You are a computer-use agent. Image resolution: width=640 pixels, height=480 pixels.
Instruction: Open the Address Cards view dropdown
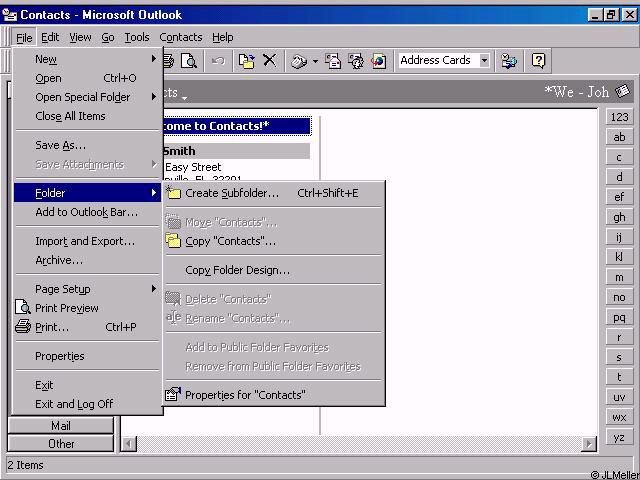[484, 60]
